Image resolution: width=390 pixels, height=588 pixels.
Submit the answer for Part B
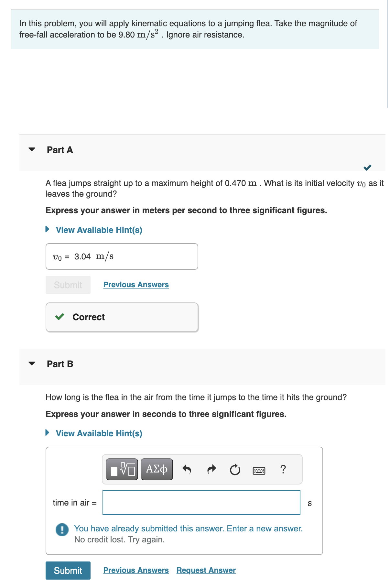[68, 570]
